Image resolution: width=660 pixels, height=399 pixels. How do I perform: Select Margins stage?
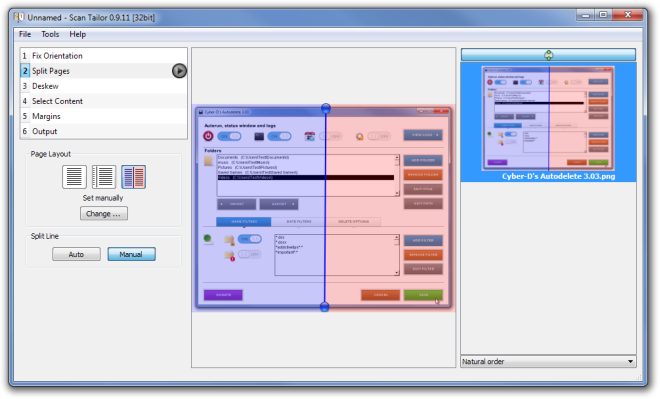(104, 116)
